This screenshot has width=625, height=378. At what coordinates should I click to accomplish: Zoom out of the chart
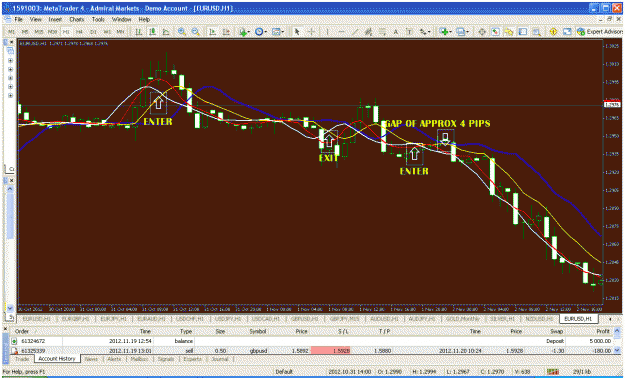pyautogui.click(x=195, y=32)
